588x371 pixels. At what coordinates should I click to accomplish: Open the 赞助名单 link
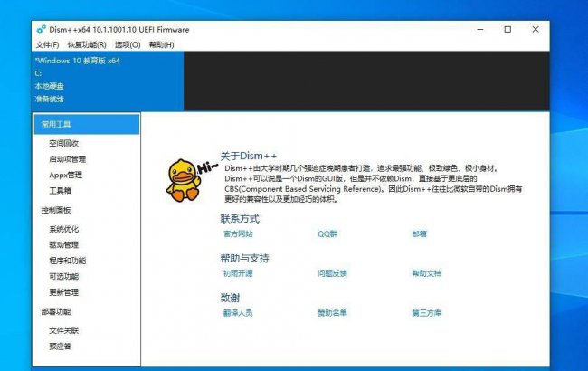(x=332, y=312)
